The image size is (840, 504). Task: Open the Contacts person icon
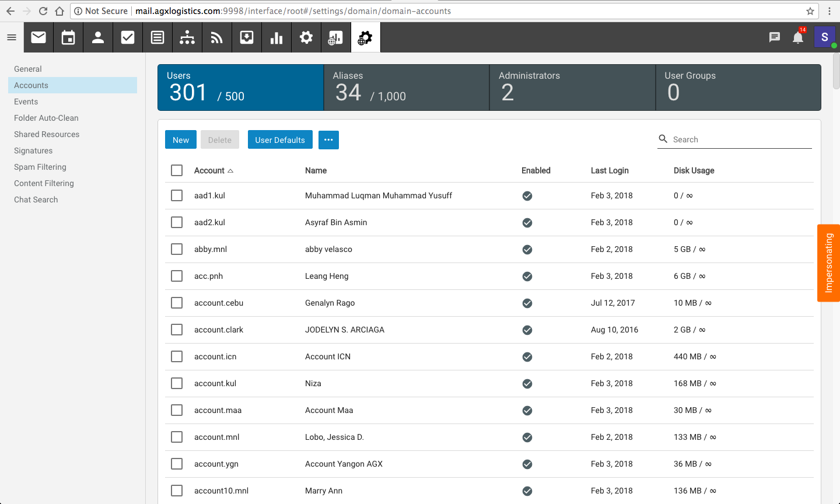(98, 37)
